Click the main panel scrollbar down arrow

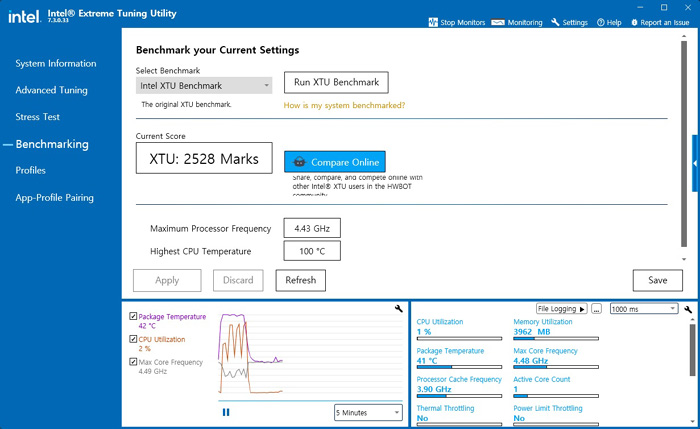pyautogui.click(x=684, y=259)
